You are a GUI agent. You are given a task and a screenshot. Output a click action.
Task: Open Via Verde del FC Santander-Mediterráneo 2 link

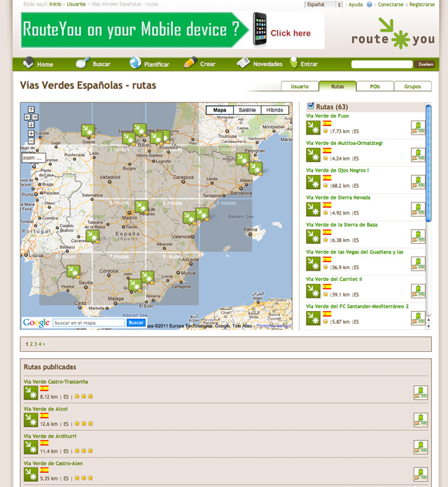[357, 306]
